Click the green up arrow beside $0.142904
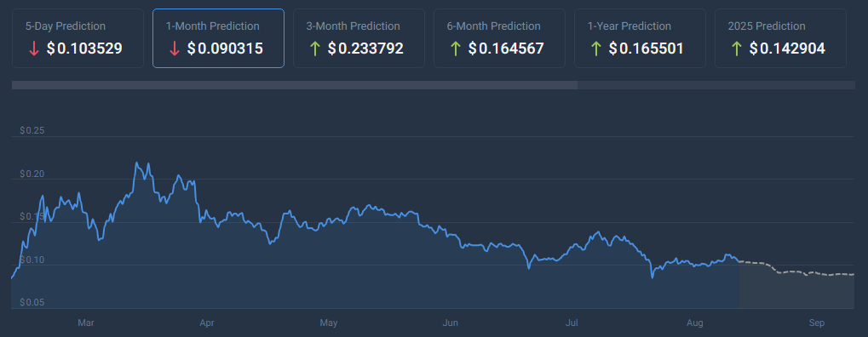 (737, 49)
